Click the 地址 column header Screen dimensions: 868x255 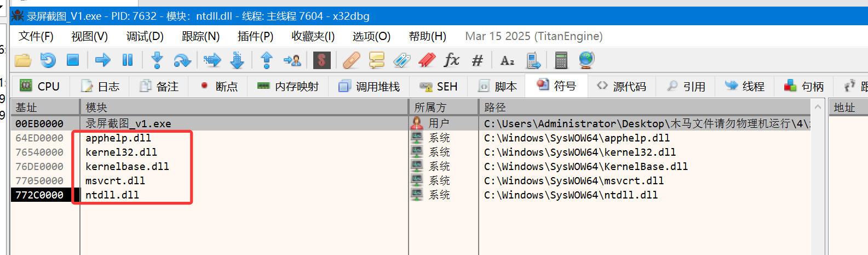(x=848, y=107)
